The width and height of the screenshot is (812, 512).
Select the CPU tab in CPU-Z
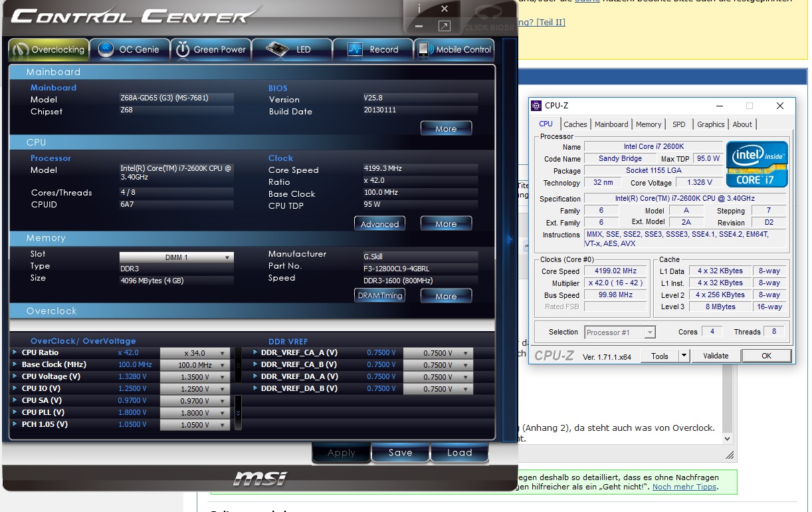coord(546,124)
